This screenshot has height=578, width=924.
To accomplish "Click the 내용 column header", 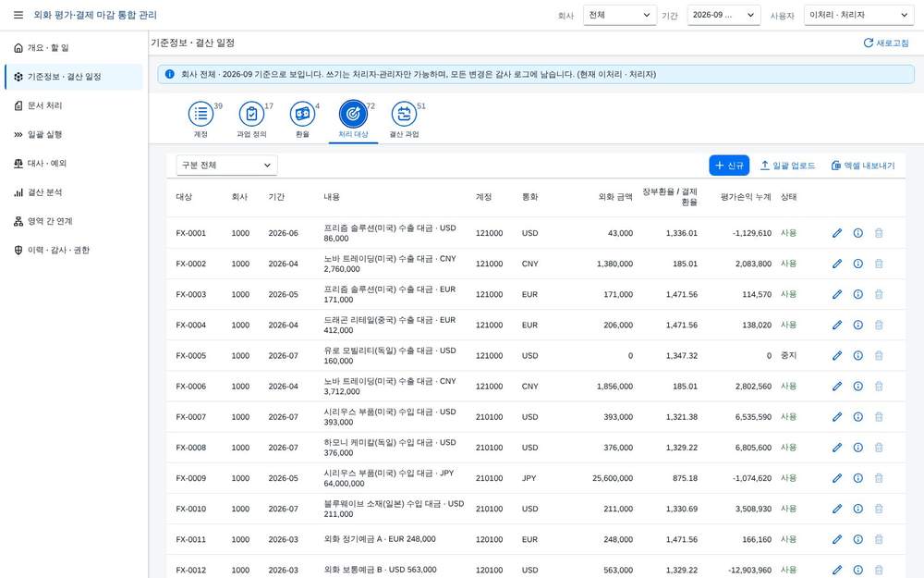I will pyautogui.click(x=331, y=197).
